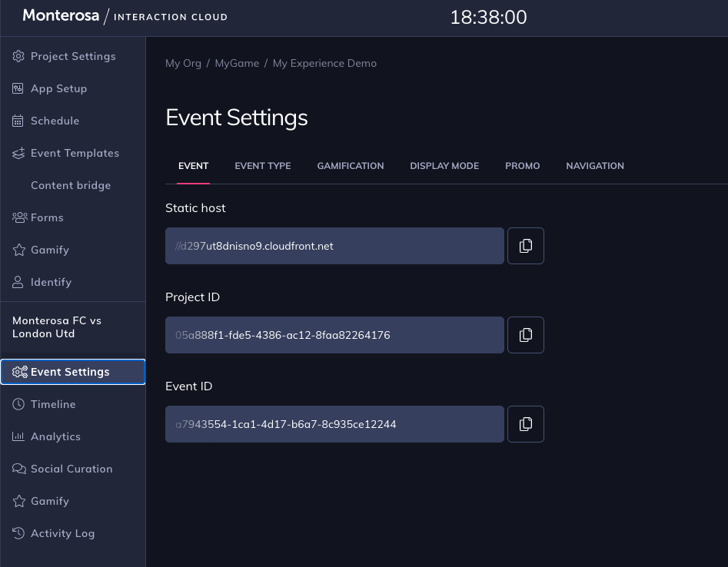Image resolution: width=728 pixels, height=567 pixels.
Task: Open Content bridge in the sidebar
Action: coord(72,185)
